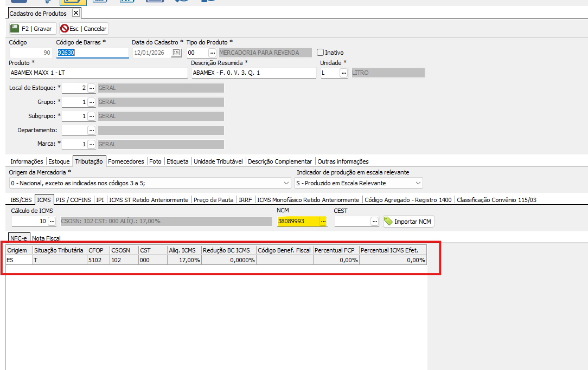The width and height of the screenshot is (588, 370).
Task: Open the Local de Estoque lookup button
Action: (92, 88)
